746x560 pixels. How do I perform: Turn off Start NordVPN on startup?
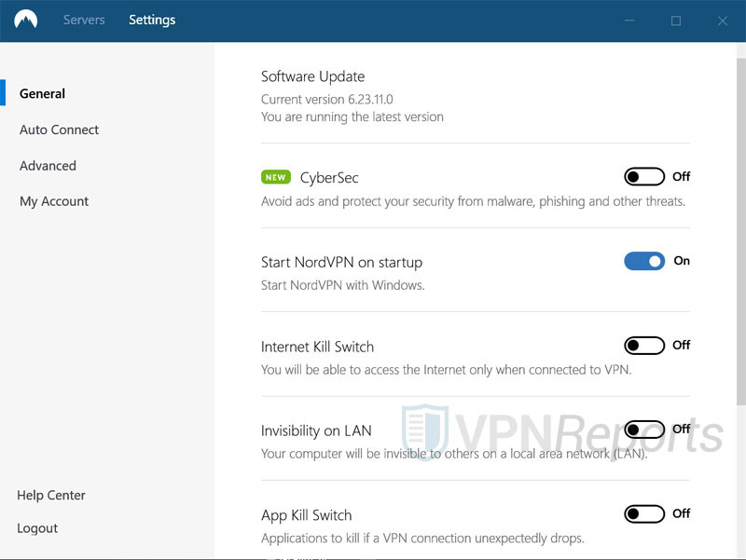[x=644, y=261]
